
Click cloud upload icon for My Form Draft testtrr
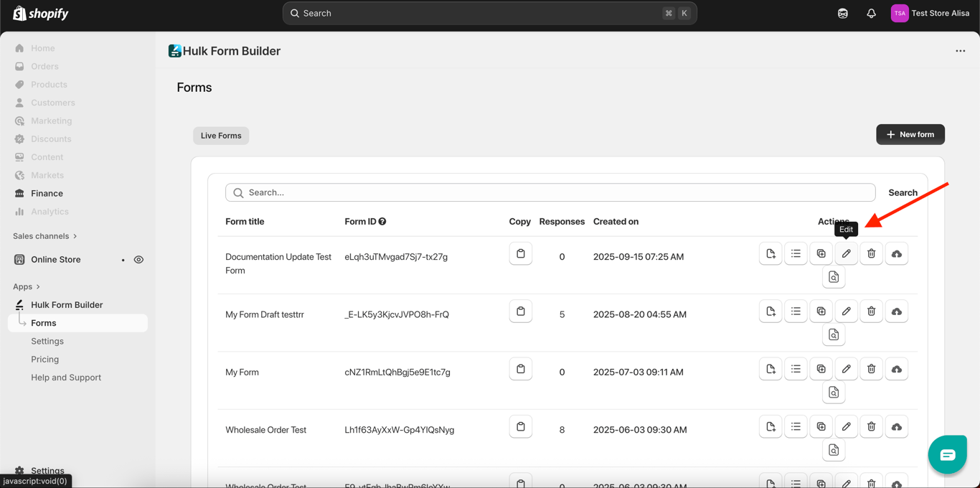coord(896,311)
